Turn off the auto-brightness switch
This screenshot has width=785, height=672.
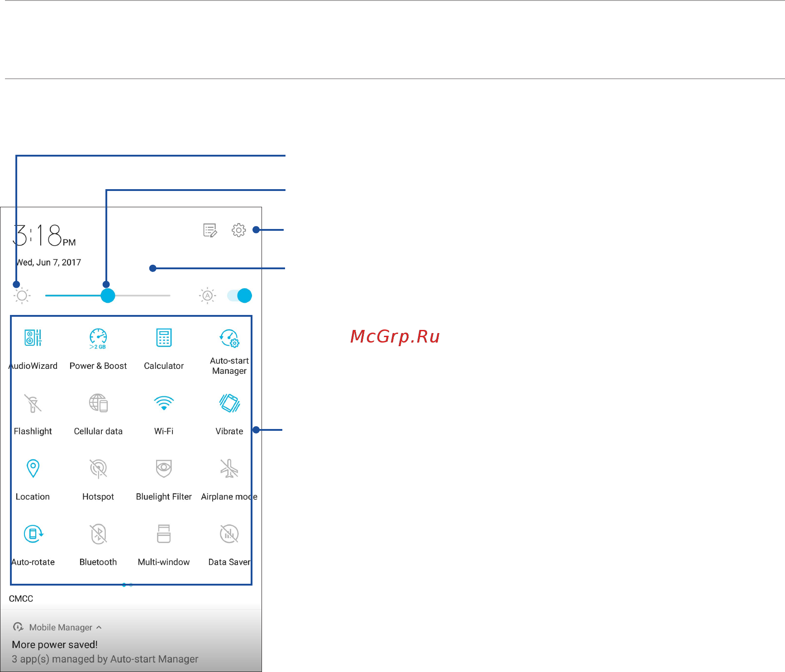[240, 295]
